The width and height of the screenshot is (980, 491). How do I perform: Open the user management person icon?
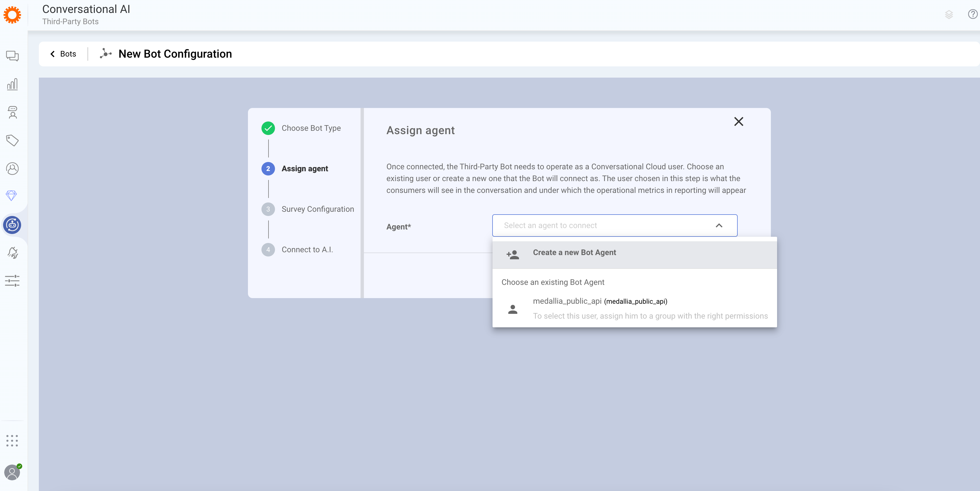click(12, 168)
